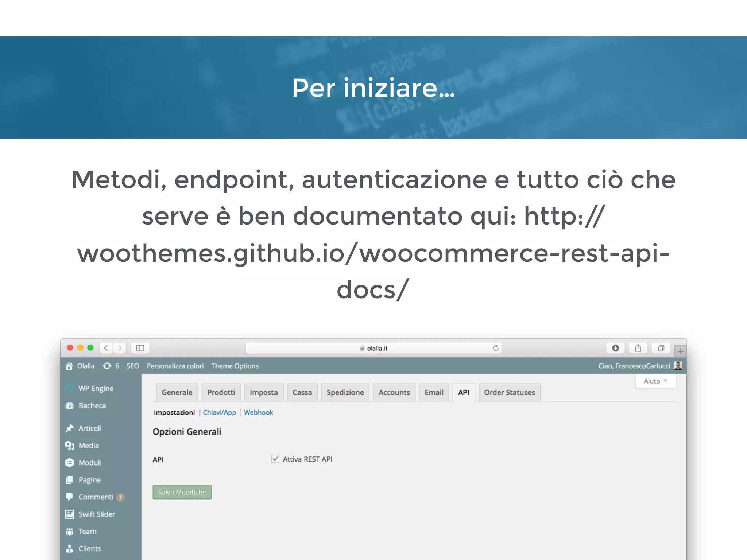Click the Safari share icon
Screen dimensions: 747x560
pos(638,348)
